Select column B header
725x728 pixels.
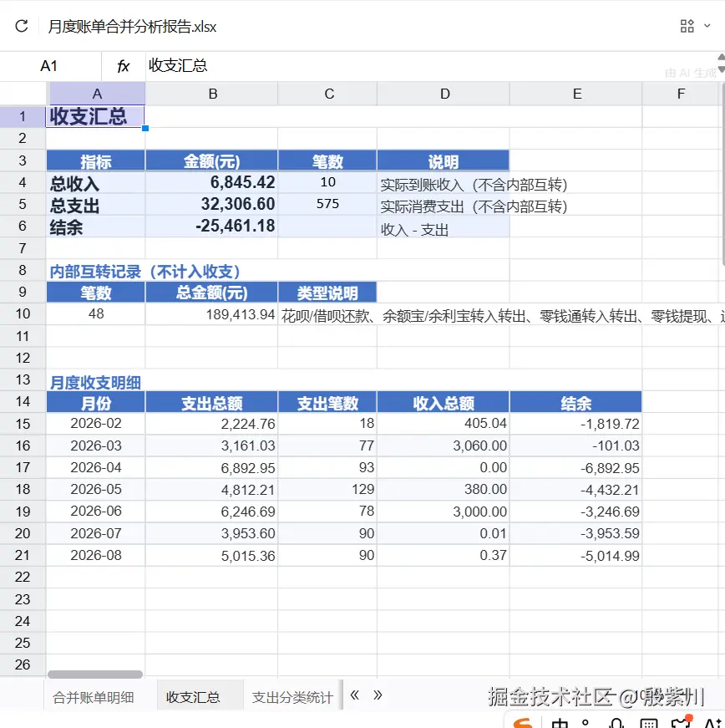212,94
